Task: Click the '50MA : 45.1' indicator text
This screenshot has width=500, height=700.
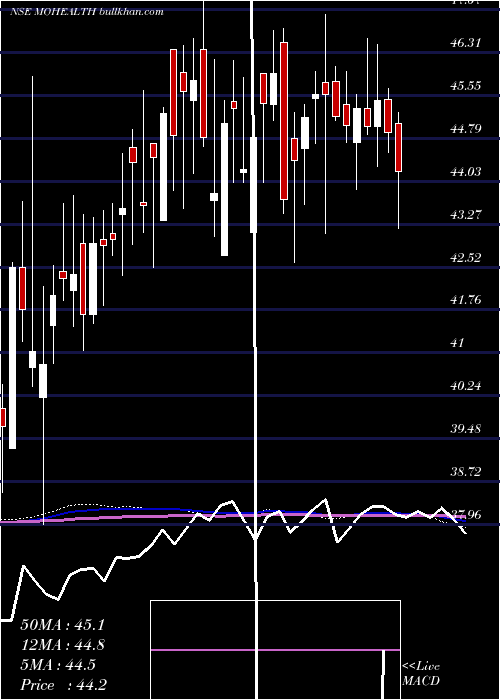Action: click(x=62, y=625)
